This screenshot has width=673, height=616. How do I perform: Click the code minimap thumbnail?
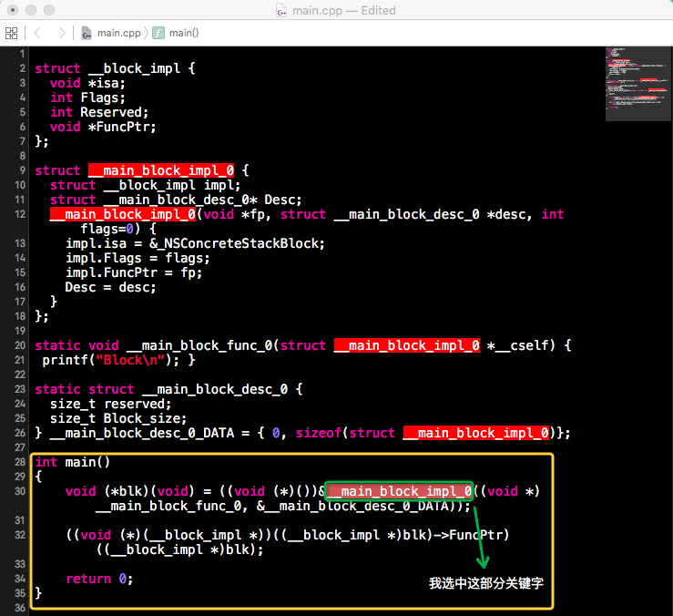(637, 84)
